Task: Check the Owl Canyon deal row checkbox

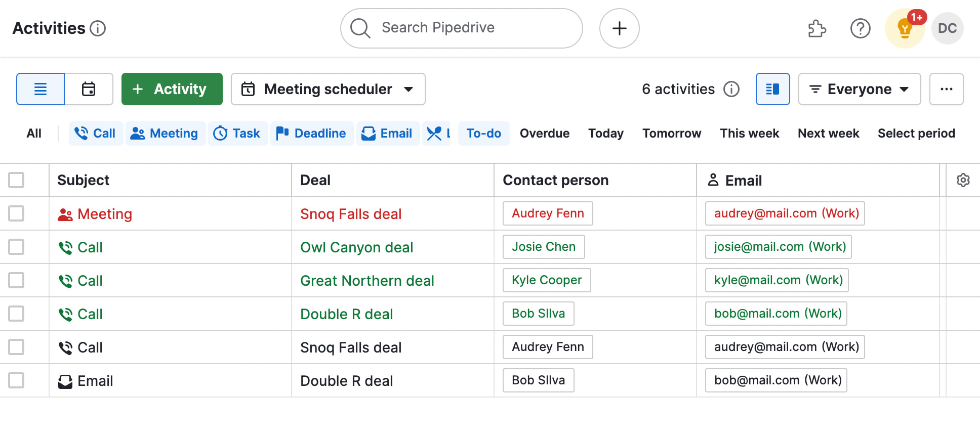Action: pyautogui.click(x=16, y=247)
